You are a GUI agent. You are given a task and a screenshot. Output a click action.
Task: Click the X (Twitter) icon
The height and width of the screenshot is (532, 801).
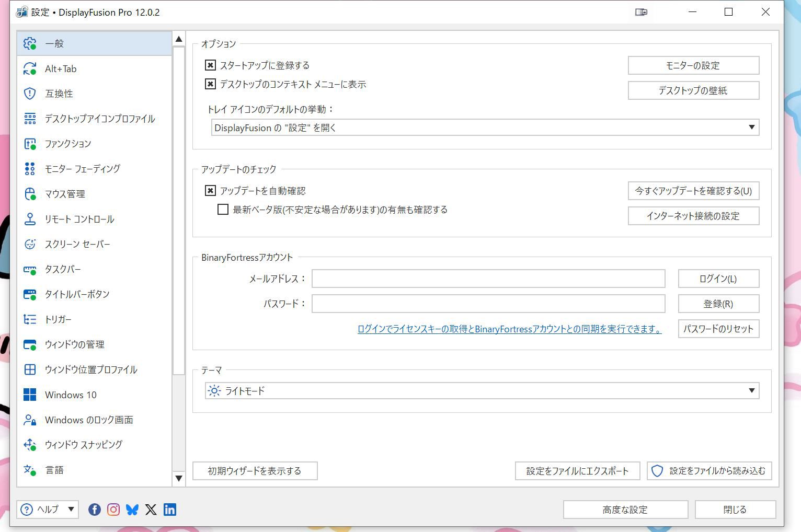[x=151, y=510]
